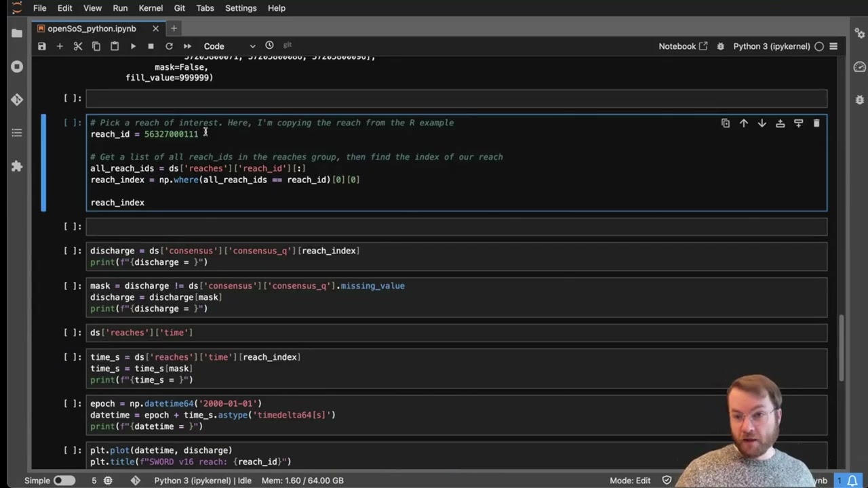Move the active cell down

click(x=762, y=123)
